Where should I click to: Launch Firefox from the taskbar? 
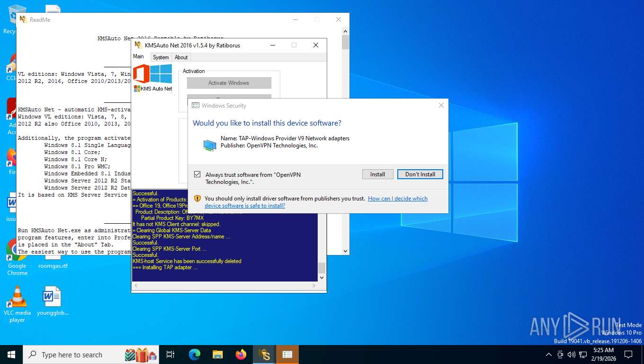click(241, 355)
